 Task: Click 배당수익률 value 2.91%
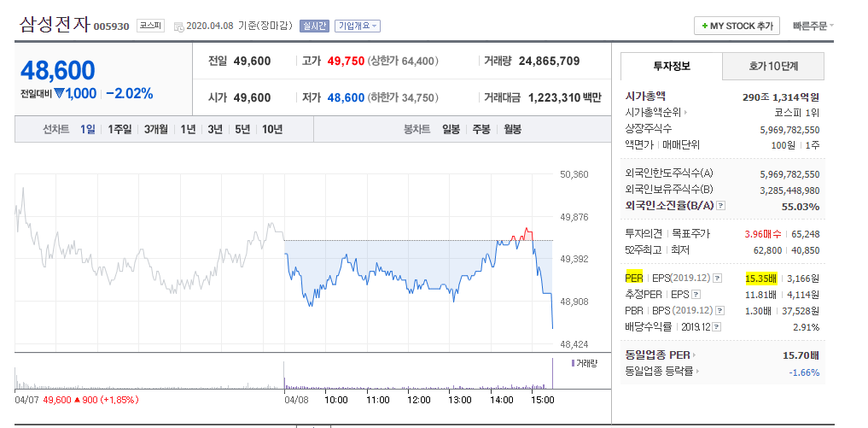(x=806, y=327)
